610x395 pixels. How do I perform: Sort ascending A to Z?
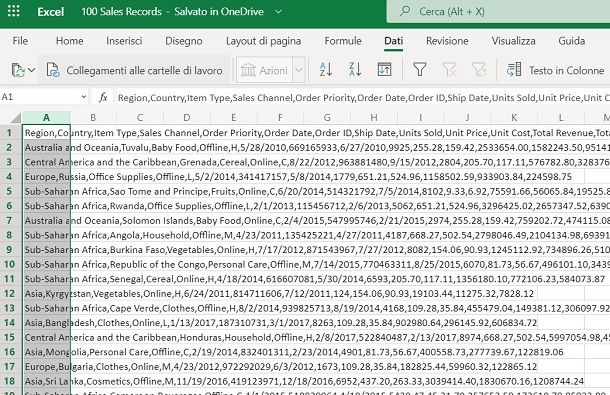[x=326, y=70]
